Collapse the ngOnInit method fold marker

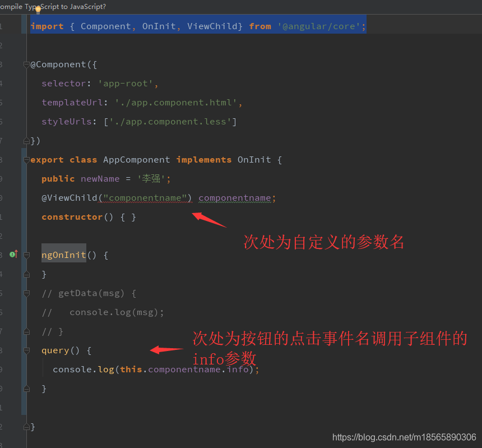27,255
